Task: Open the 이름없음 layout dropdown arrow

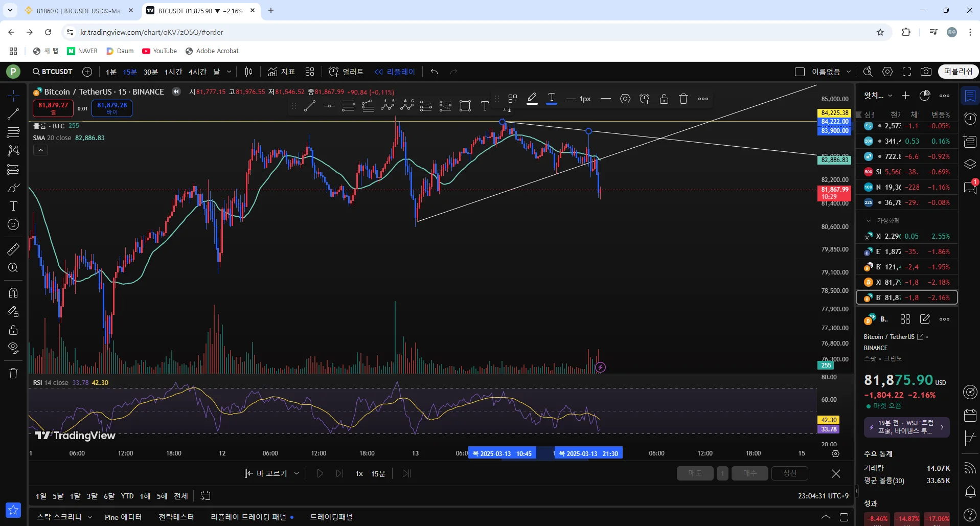Action: [x=849, y=72]
